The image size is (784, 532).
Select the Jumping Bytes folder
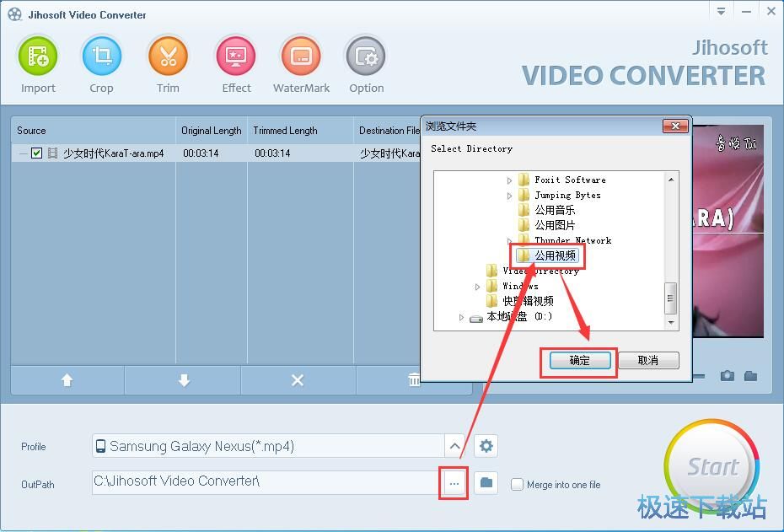click(567, 195)
